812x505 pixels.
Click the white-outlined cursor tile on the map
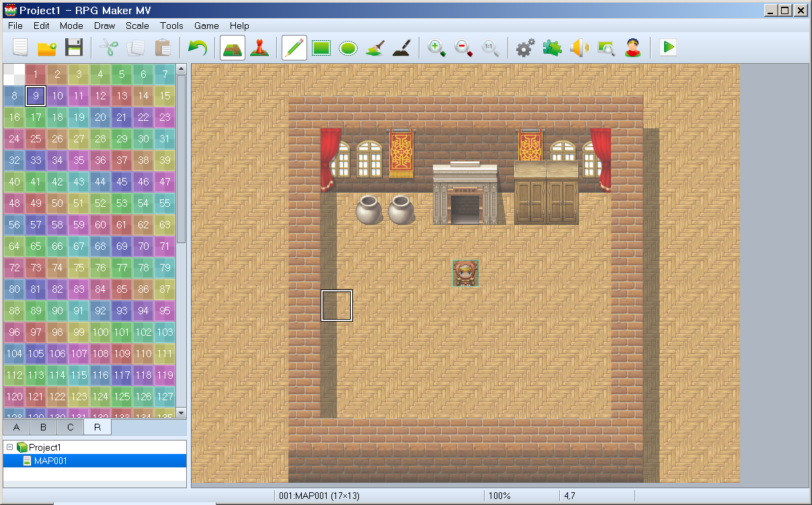click(337, 306)
